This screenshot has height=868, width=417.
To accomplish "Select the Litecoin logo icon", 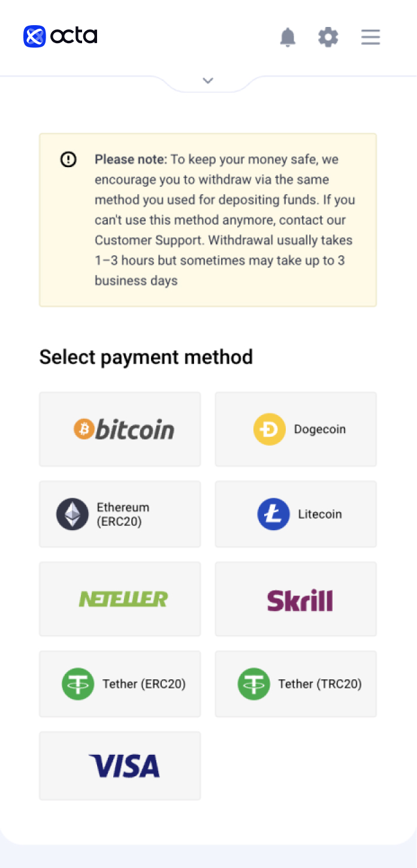I will 273,514.
